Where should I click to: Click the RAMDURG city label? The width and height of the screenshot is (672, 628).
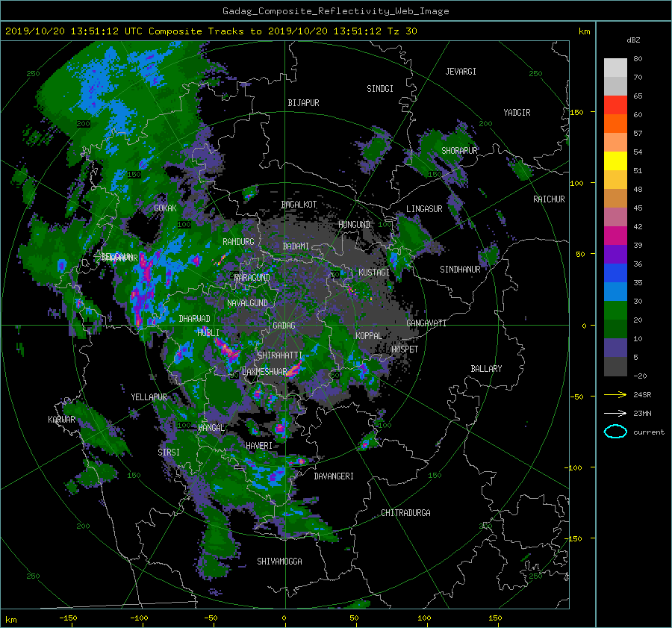click(x=238, y=242)
